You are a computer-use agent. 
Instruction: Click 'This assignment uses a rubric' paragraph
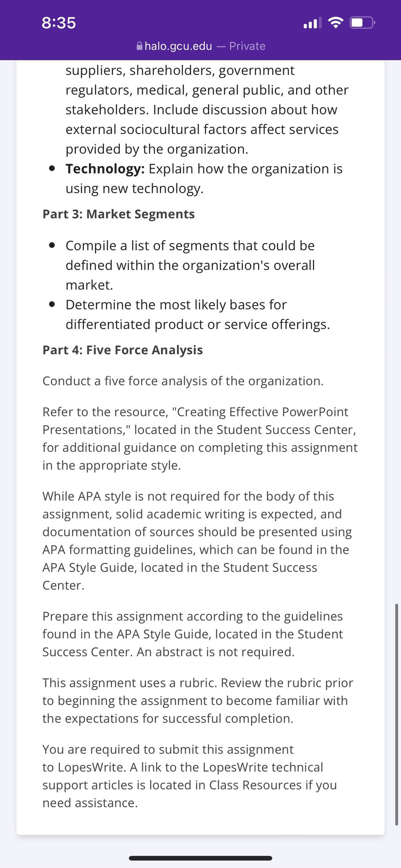click(x=198, y=701)
